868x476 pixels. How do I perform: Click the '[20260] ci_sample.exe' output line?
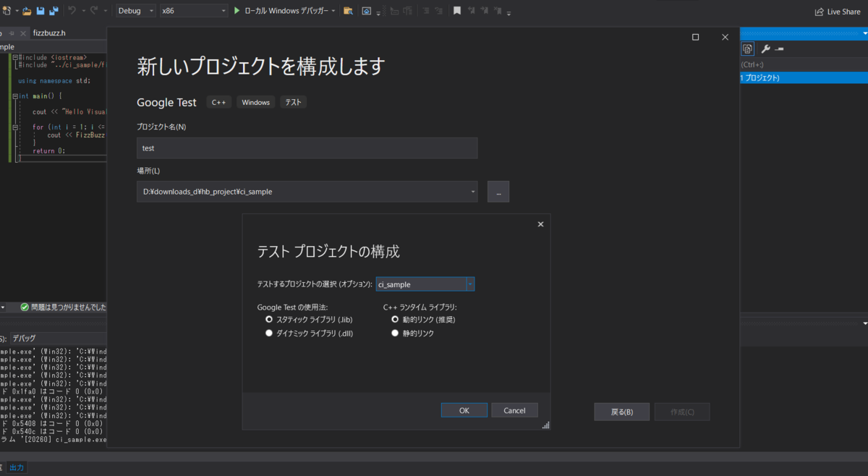[x=54, y=439]
